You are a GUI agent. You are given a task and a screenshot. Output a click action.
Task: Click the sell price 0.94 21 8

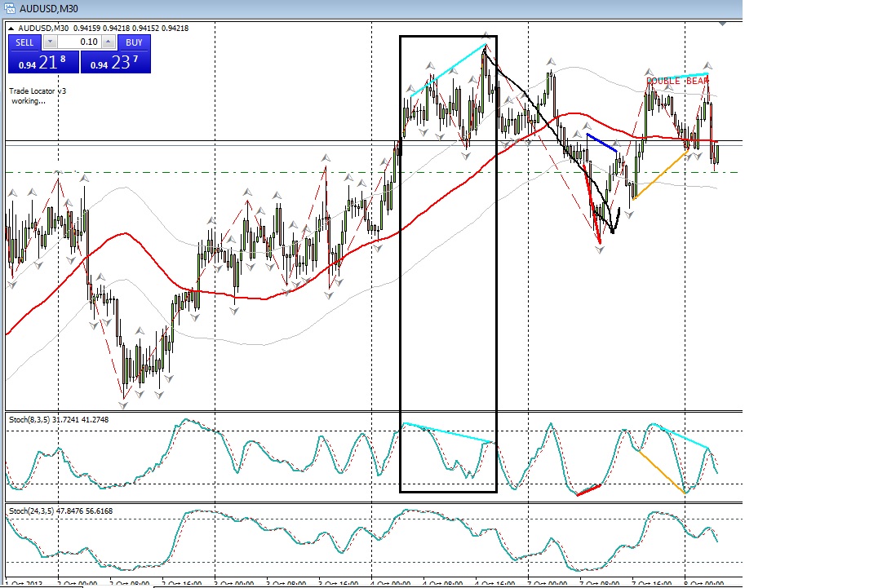coord(43,62)
